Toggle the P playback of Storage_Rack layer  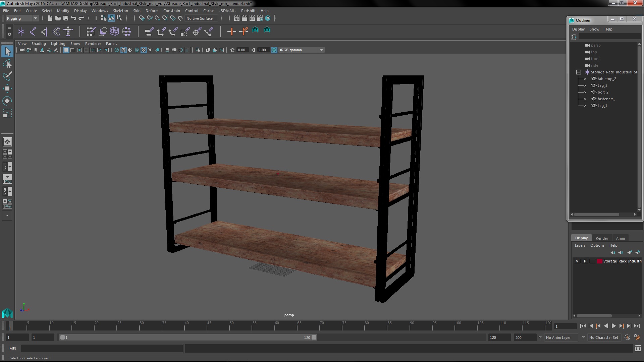[585, 261]
